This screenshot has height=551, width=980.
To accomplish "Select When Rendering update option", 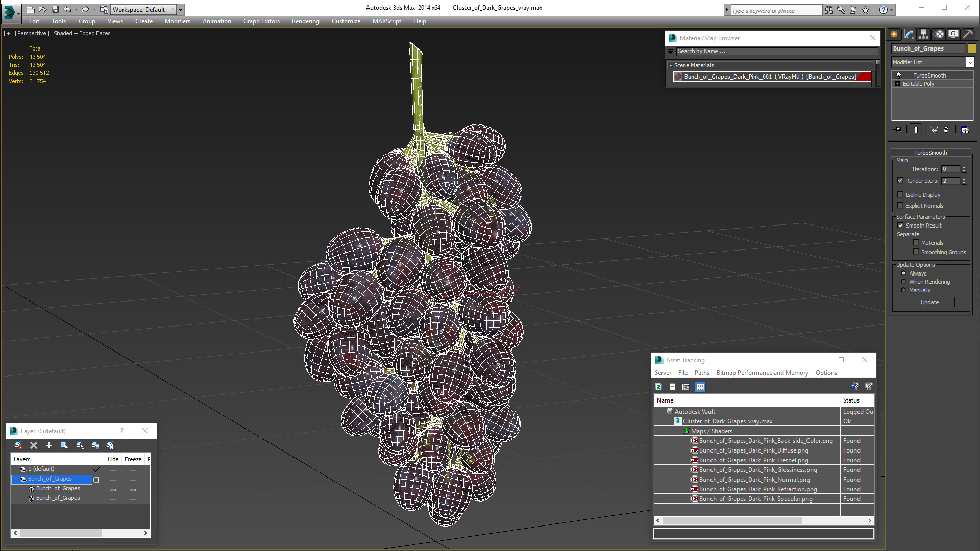I will (903, 282).
